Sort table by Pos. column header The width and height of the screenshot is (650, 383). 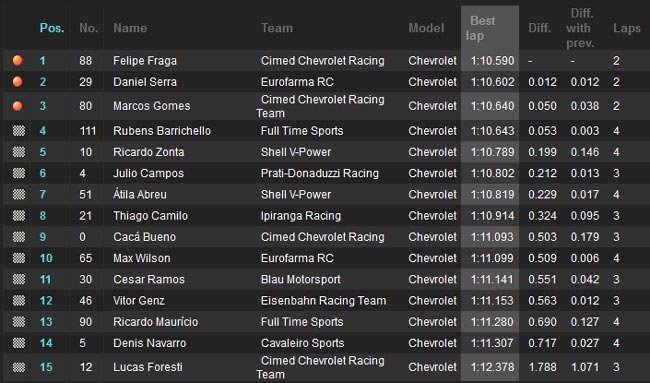[x=52, y=28]
